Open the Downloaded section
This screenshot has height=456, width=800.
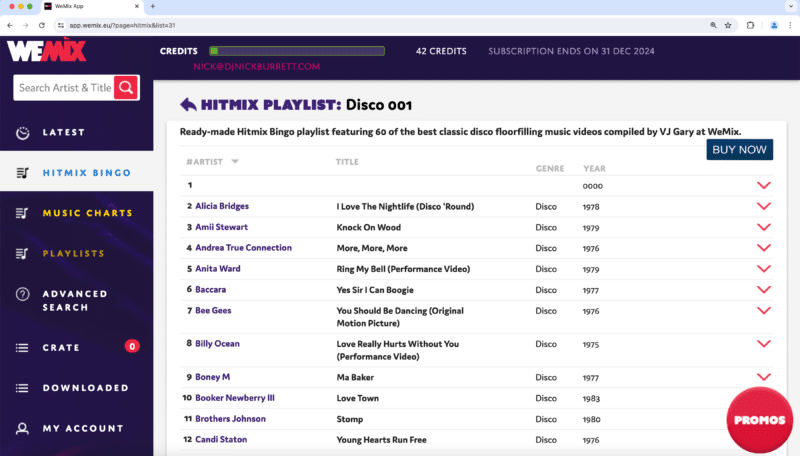point(86,388)
